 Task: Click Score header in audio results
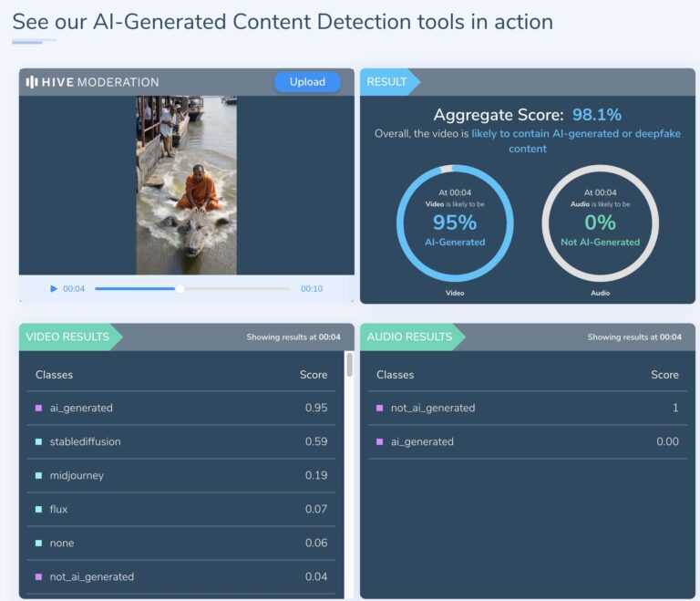(x=664, y=375)
